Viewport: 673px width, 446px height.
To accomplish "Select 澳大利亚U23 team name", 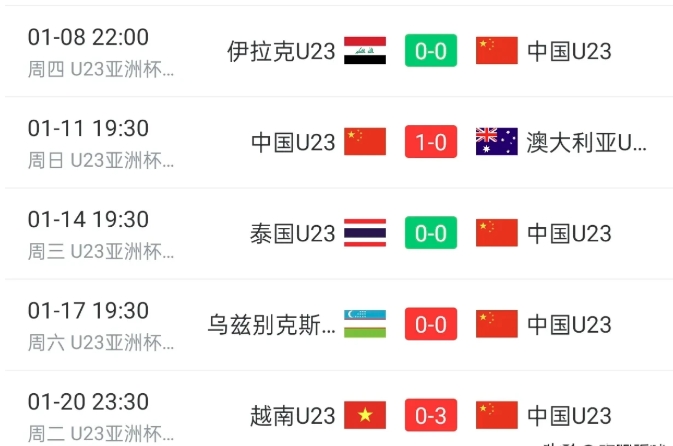I will [x=587, y=142].
